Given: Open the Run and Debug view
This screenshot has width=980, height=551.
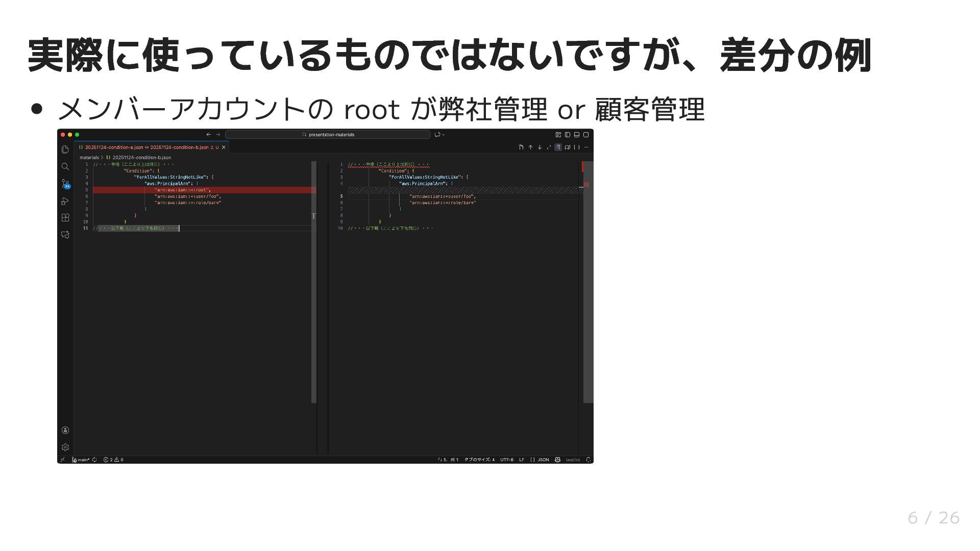Looking at the screenshot, I should [x=65, y=201].
